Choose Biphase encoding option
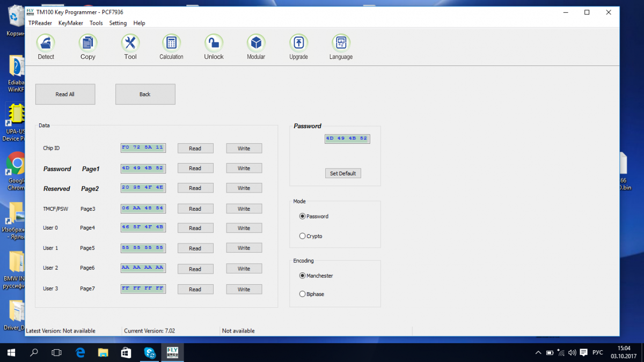 pyautogui.click(x=303, y=294)
